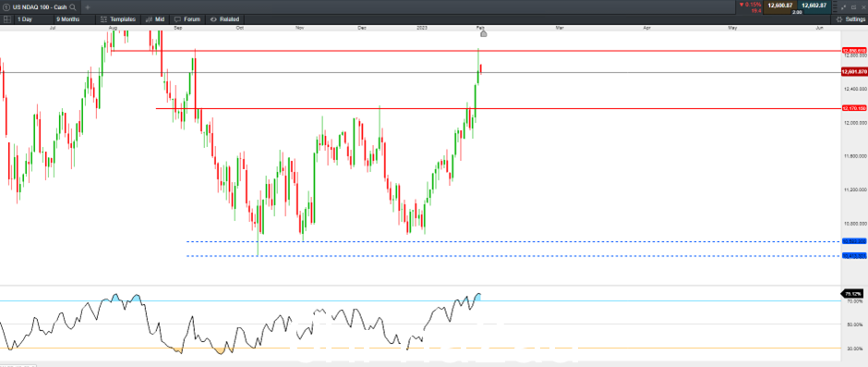Screen dimensions: 868x367
Task: Click the alert bell marker below Feb
Action: point(483,34)
